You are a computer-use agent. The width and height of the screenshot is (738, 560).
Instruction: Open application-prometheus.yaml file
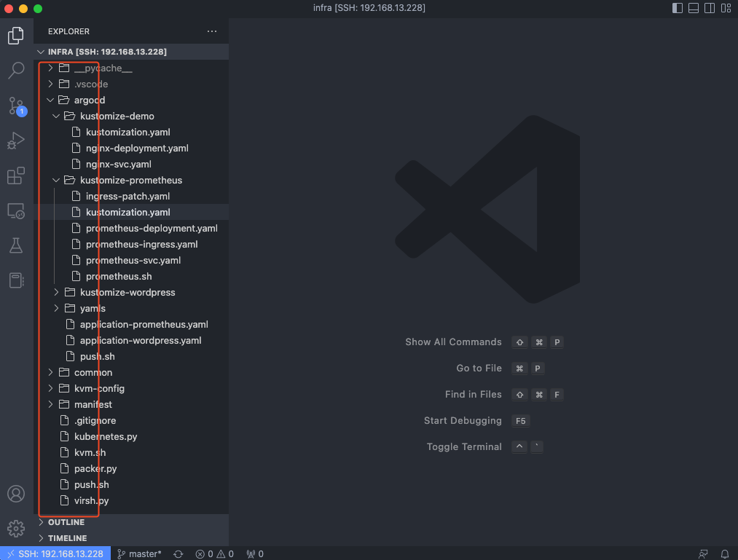pos(131,324)
